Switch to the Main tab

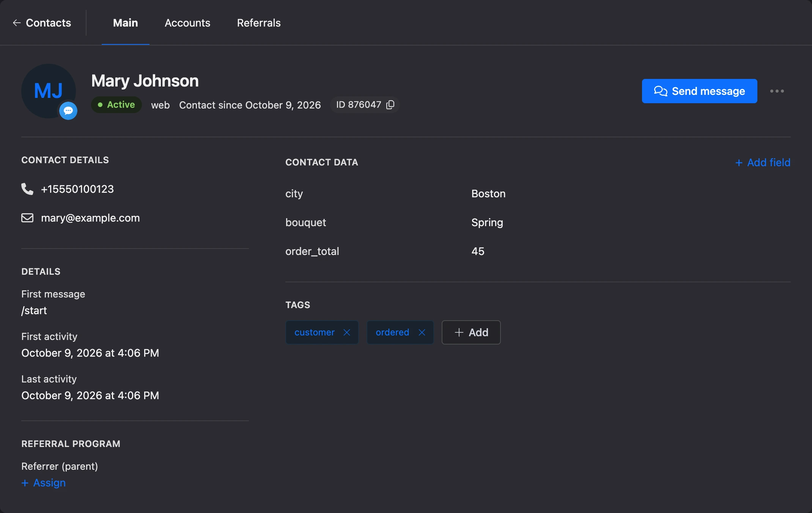click(125, 23)
